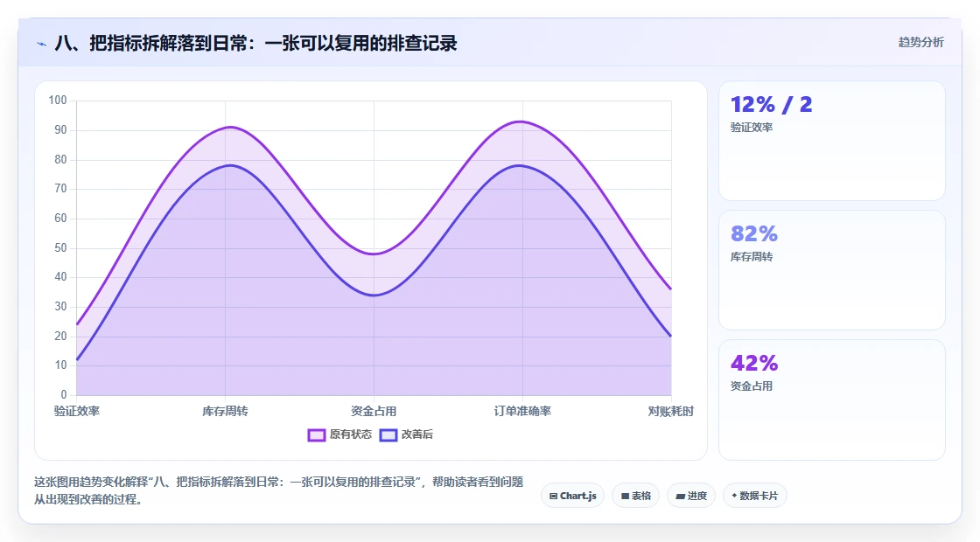980x542 pixels.
Task: Click the 资金占用 x-axis label
Action: 374,412
